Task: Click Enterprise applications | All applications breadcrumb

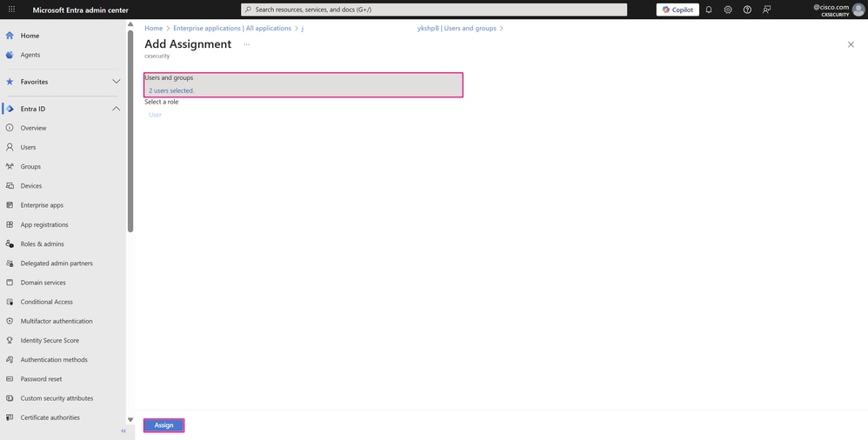Action: 232,28
